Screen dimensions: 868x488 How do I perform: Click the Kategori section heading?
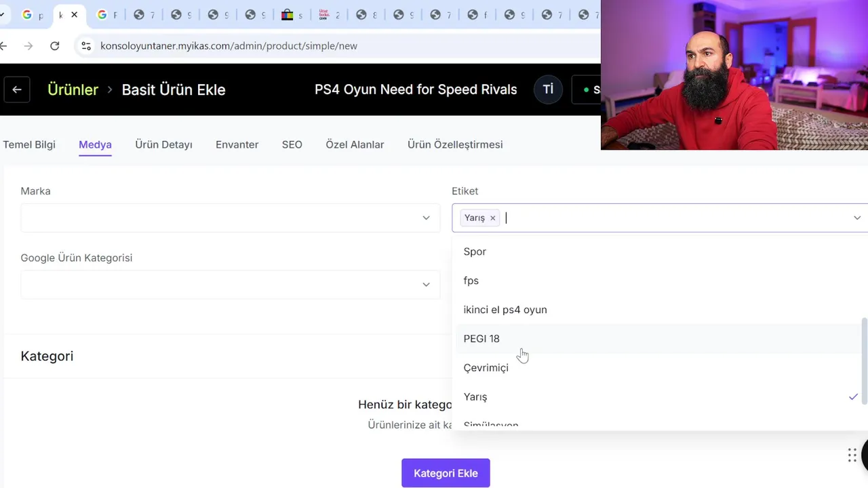coord(47,356)
